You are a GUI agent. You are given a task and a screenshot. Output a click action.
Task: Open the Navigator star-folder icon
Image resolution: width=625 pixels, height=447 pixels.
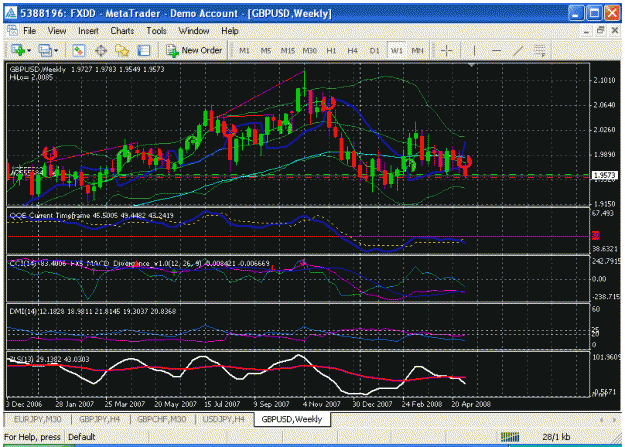122,50
